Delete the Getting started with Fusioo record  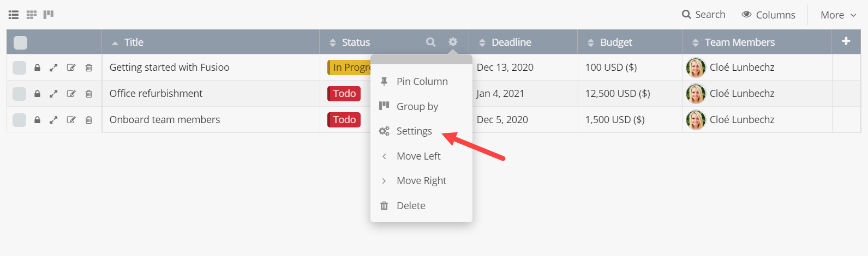(x=88, y=68)
